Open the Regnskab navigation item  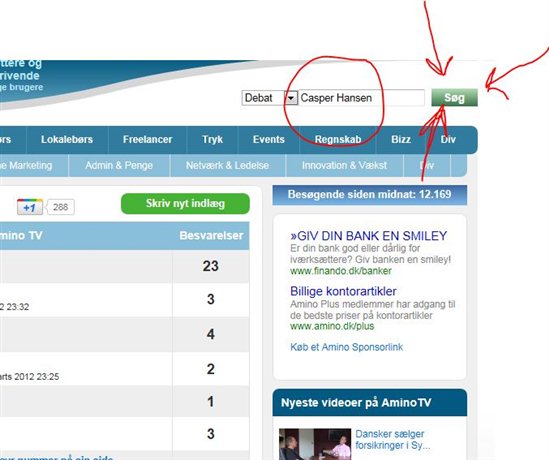pos(338,139)
